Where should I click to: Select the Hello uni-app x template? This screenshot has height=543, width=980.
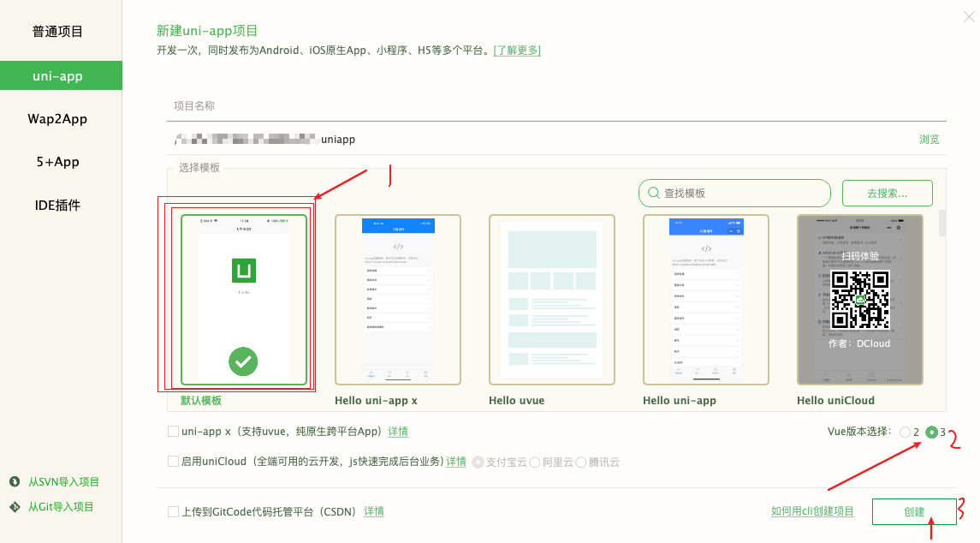397,300
